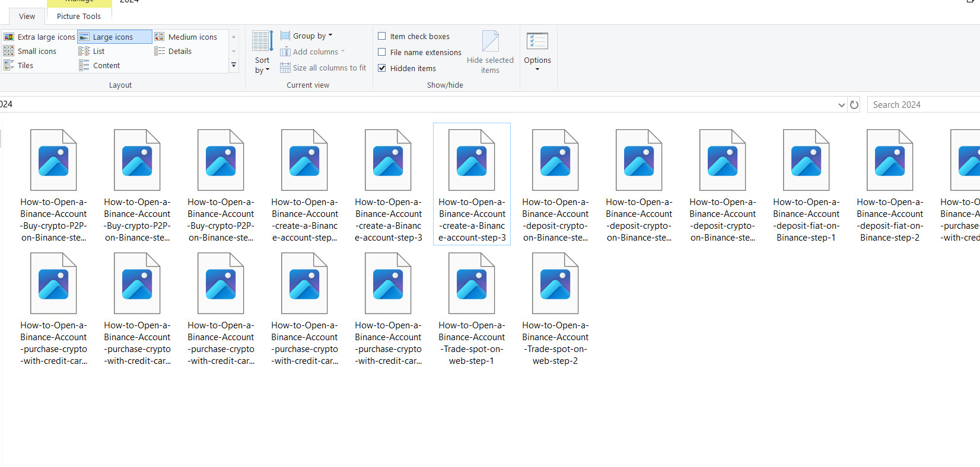Open the Group by dropdown
The height and width of the screenshot is (467, 980).
click(x=307, y=36)
